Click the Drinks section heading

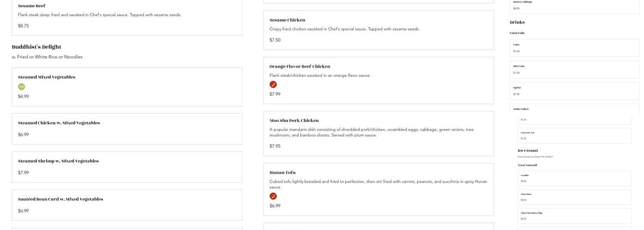click(x=517, y=23)
